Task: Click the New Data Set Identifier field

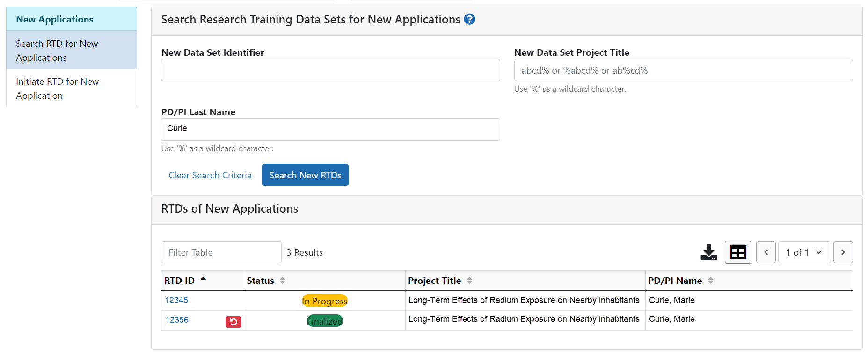Action: pyautogui.click(x=330, y=70)
